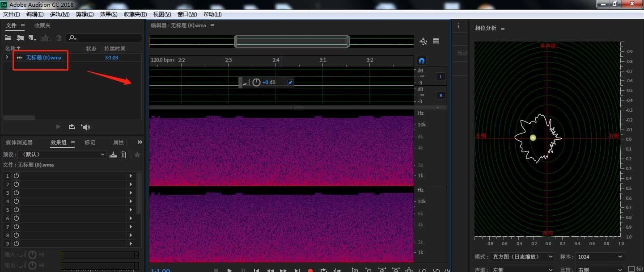Select file 无标题 (8).wma in Files list
This screenshot has height=272, width=644.
pyautogui.click(x=43, y=58)
